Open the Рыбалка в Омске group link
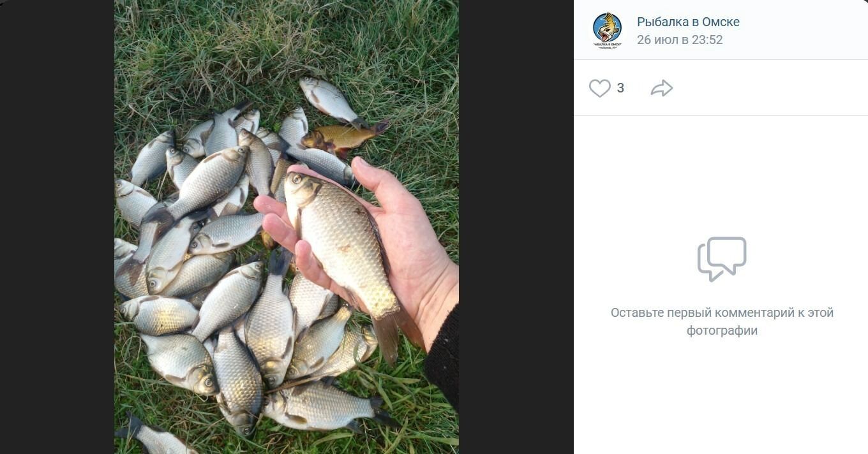 [688, 22]
